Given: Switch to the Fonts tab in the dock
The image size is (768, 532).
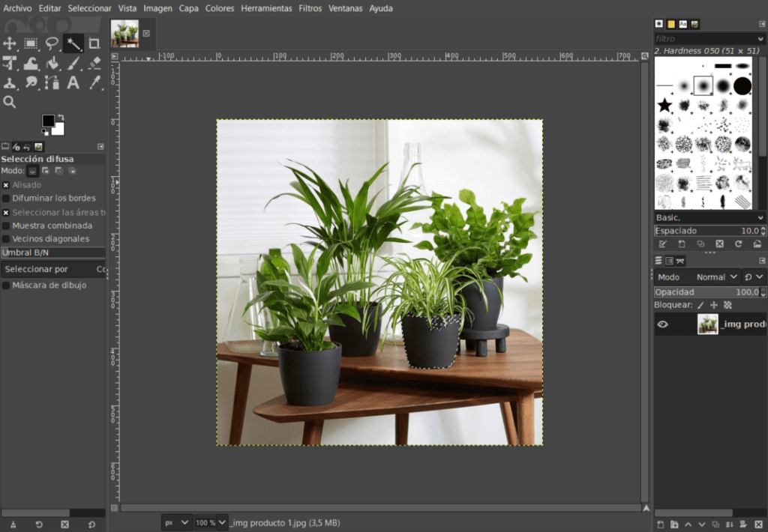Looking at the screenshot, I should 682,24.
